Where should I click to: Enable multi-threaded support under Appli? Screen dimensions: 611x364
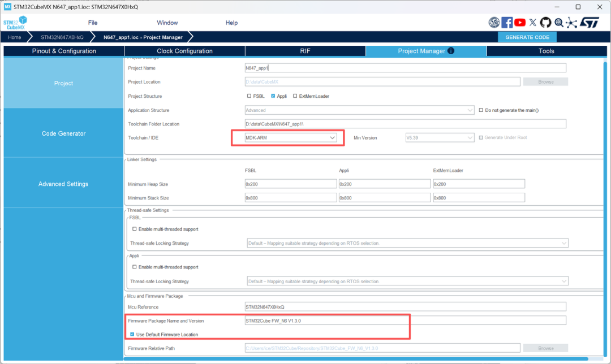point(135,267)
